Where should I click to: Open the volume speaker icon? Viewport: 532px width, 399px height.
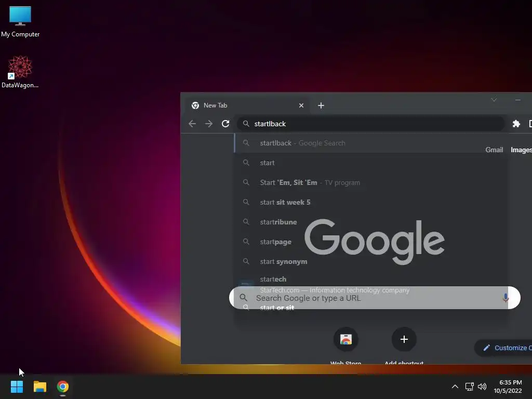click(482, 387)
